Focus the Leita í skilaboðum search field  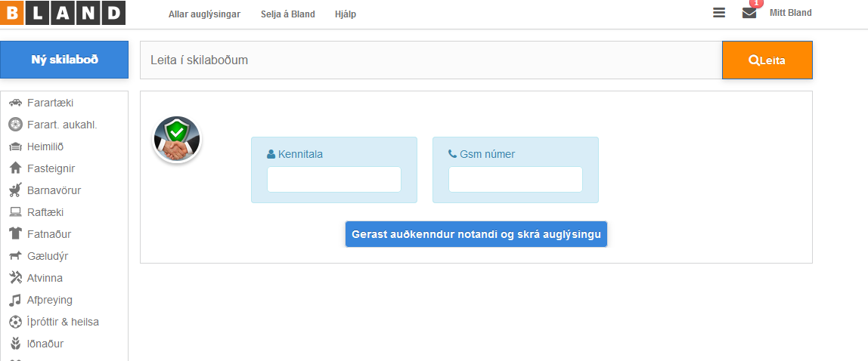pyautogui.click(x=431, y=60)
